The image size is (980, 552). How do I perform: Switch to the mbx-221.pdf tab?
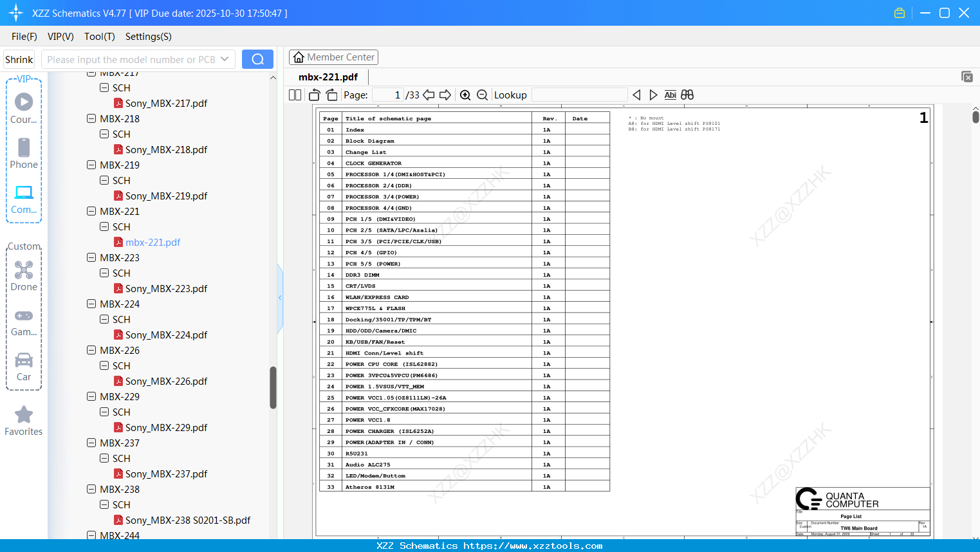[328, 77]
